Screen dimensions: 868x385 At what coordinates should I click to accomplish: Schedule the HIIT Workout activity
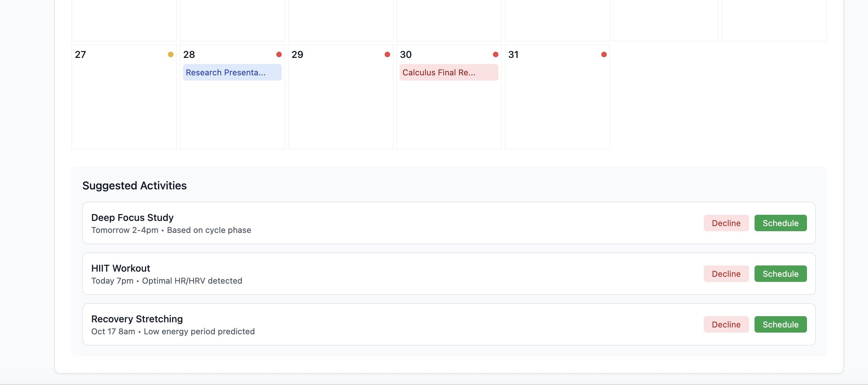point(780,274)
